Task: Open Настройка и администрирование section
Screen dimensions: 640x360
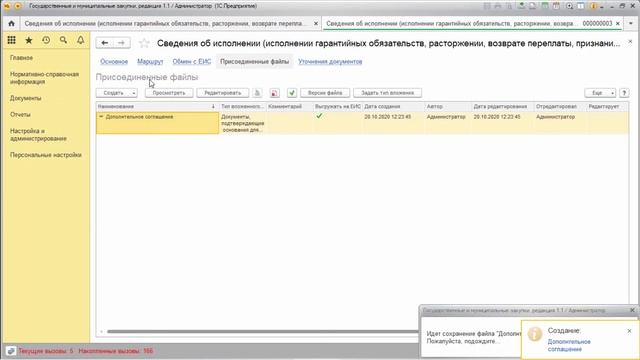Action: [x=38, y=135]
